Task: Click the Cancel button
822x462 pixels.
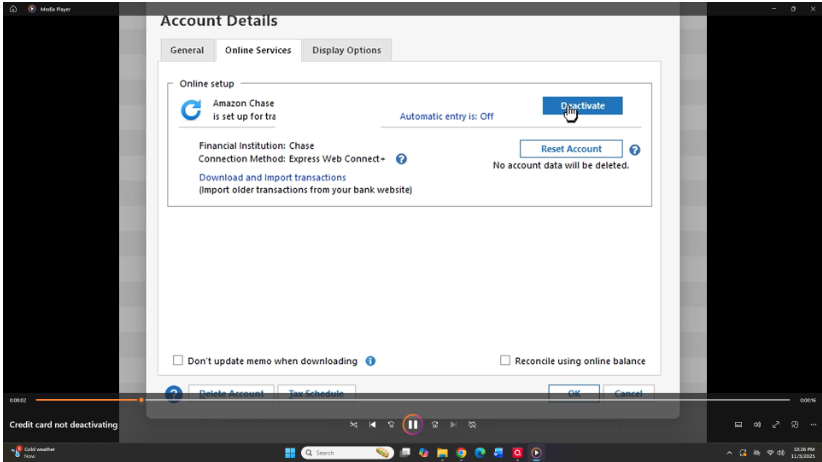Action: coord(629,393)
